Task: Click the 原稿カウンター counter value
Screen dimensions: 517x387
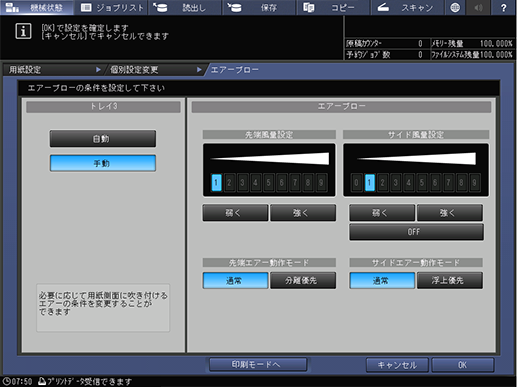Action: pos(420,43)
